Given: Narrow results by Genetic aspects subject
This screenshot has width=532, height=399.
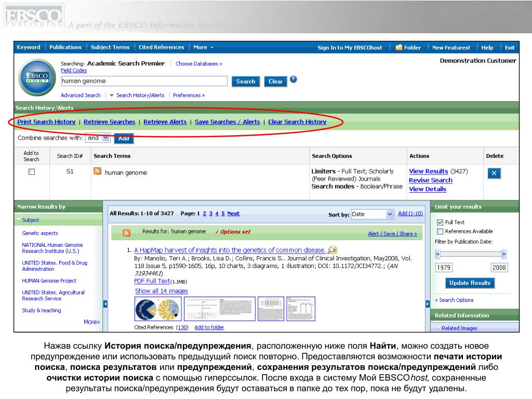Looking at the screenshot, I should (x=40, y=233).
